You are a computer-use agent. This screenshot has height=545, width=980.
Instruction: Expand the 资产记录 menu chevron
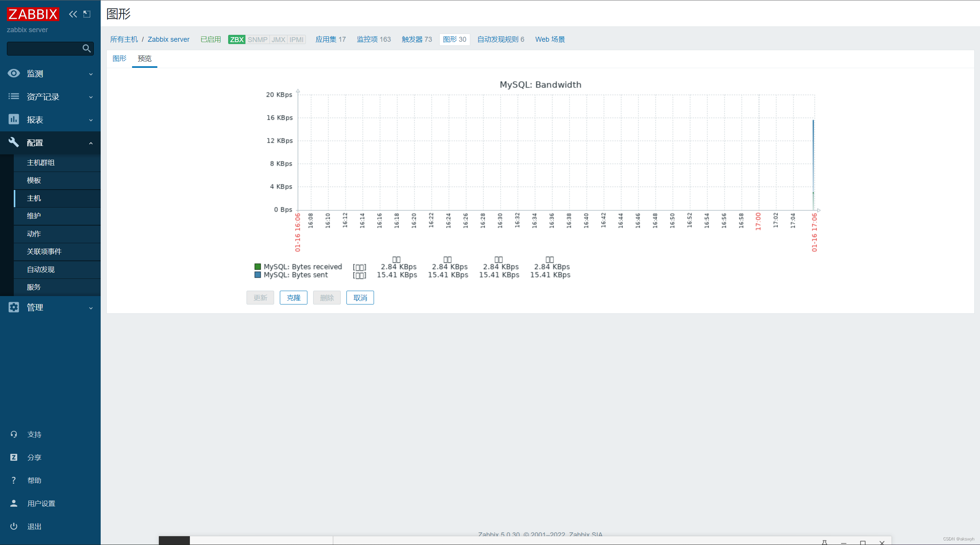91,97
